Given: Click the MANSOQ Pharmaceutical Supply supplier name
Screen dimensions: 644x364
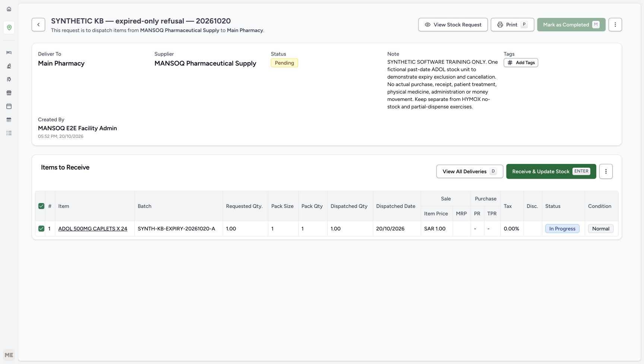Looking at the screenshot, I should point(205,63).
